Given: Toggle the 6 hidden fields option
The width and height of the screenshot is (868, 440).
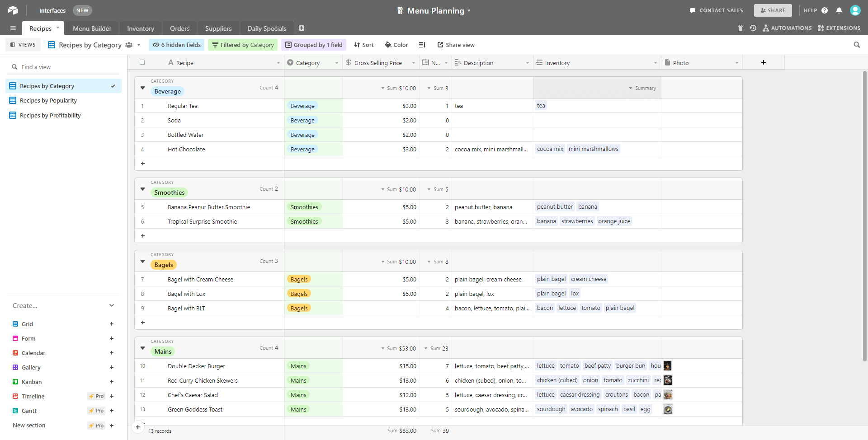Looking at the screenshot, I should 177,45.
